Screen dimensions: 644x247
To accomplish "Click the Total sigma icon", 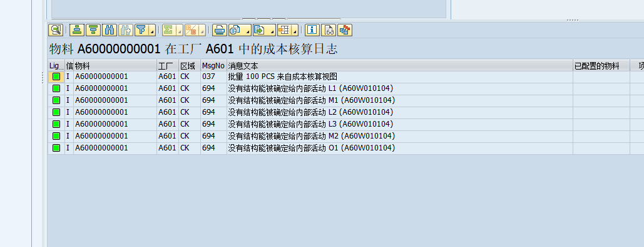I will coord(168,29).
